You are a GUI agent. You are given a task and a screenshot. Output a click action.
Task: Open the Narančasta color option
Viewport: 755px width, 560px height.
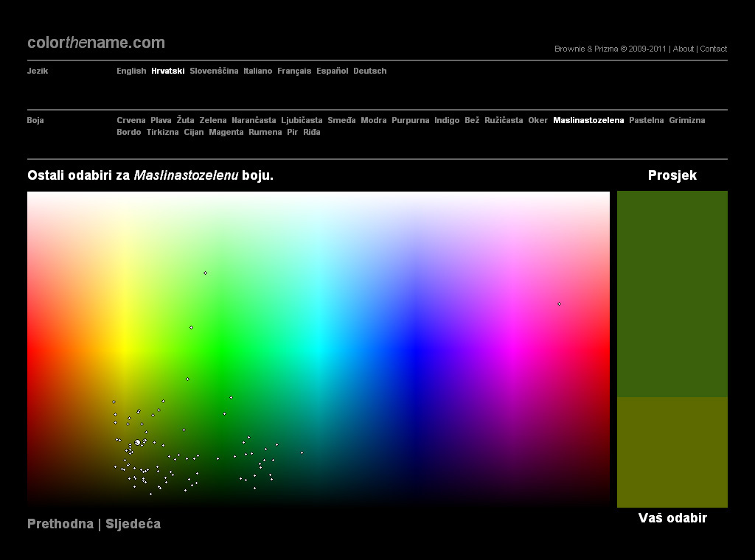click(254, 121)
